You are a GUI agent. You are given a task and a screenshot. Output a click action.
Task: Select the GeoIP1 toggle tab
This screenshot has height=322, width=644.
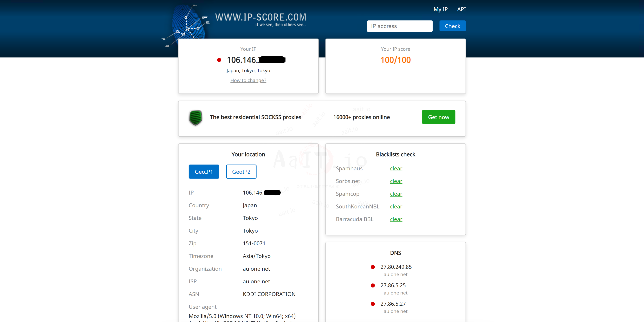click(204, 172)
